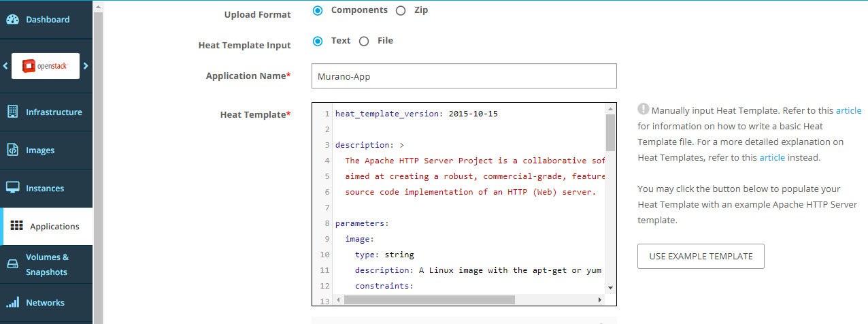868x324 pixels.
Task: Click the Application Name input field
Action: coord(464,76)
